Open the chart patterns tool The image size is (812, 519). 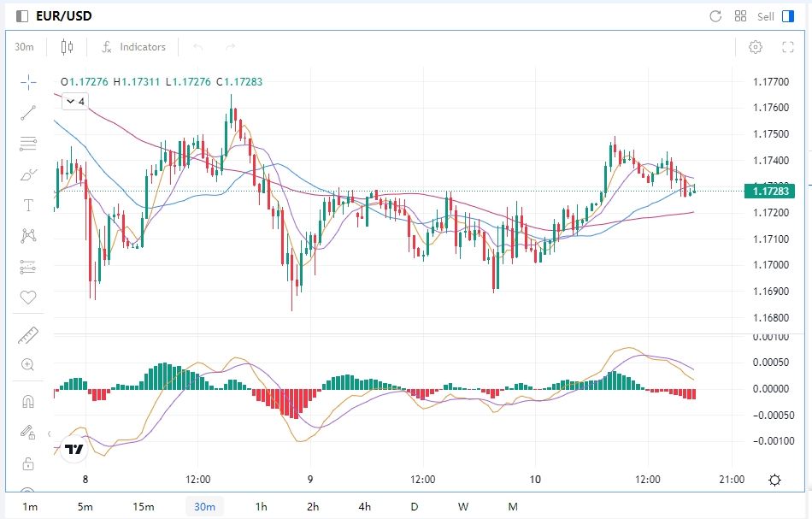pos(28,236)
